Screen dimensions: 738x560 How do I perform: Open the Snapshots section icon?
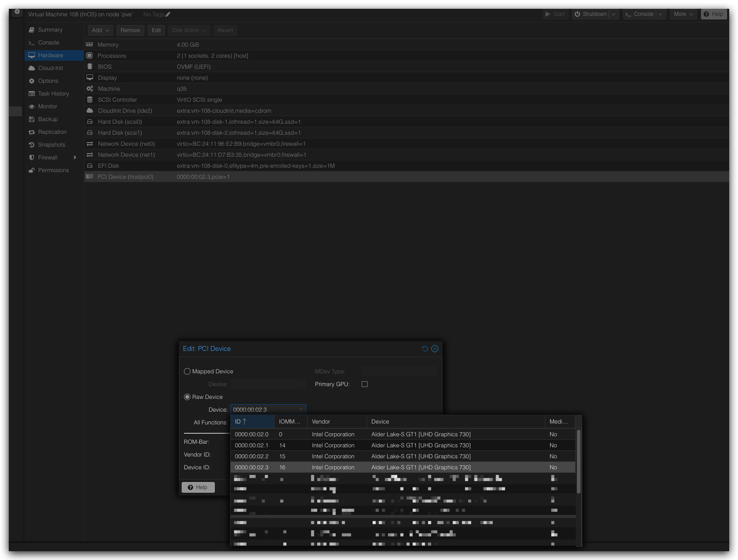32,145
